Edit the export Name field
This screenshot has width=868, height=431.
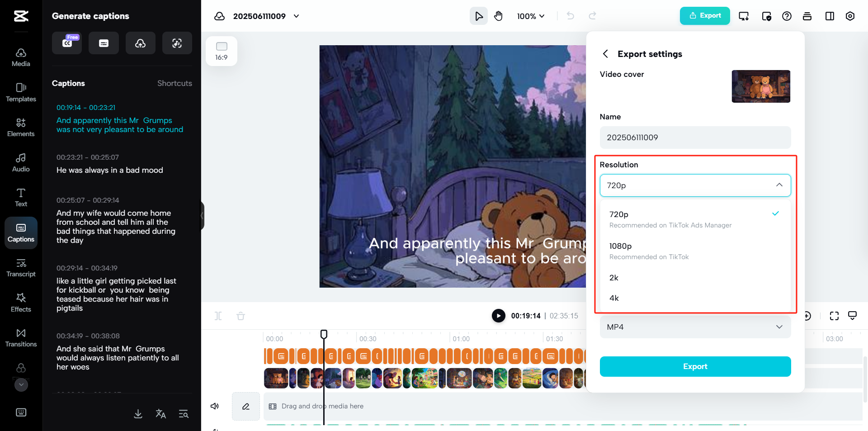[695, 137]
